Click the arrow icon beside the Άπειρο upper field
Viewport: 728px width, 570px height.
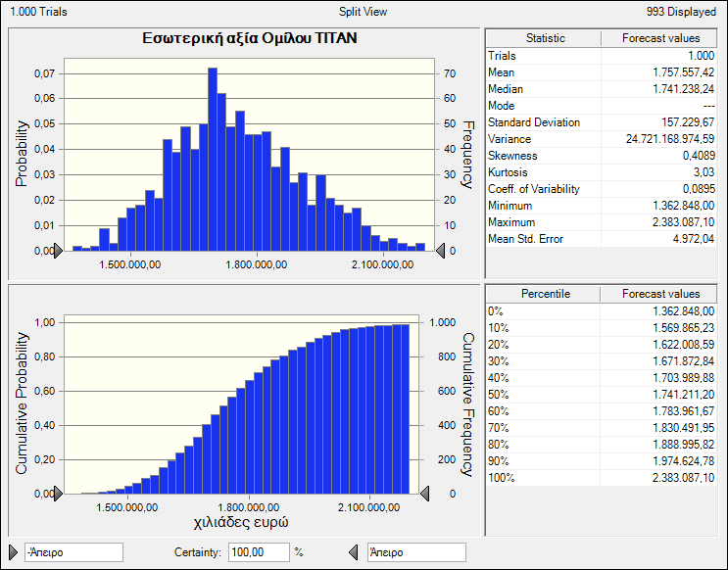[354, 552]
